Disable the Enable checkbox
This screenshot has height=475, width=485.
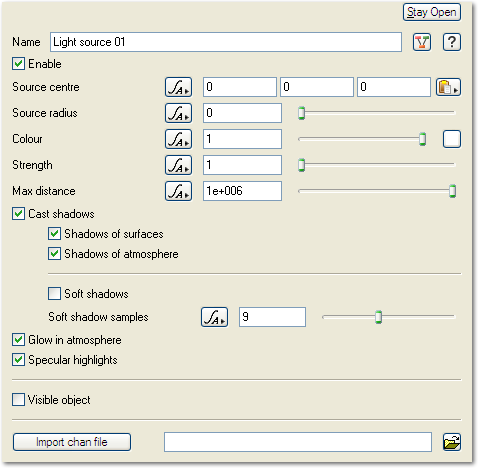(x=18, y=64)
